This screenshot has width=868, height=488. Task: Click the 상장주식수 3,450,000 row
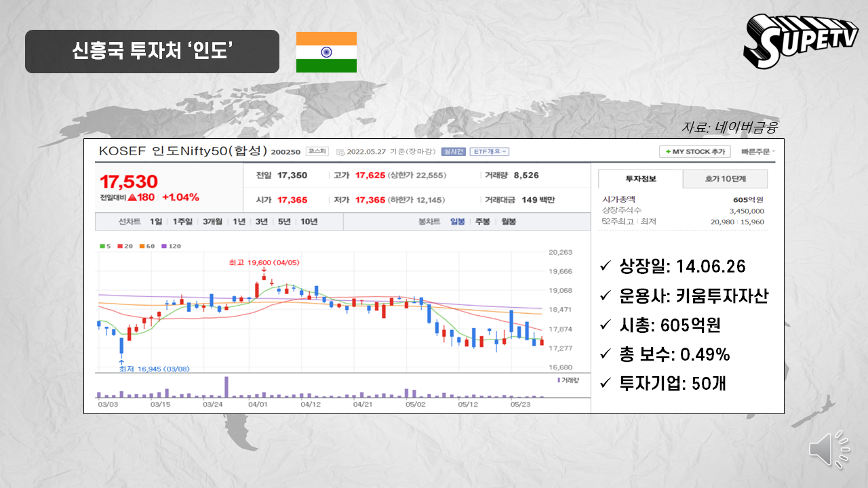point(683,211)
